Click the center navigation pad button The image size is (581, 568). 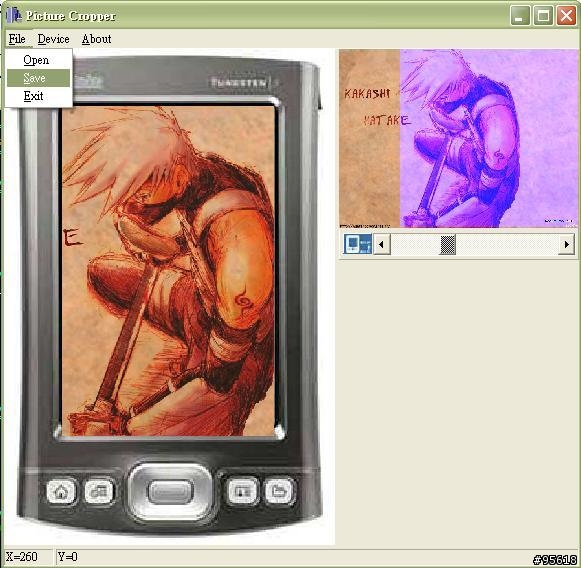170,492
